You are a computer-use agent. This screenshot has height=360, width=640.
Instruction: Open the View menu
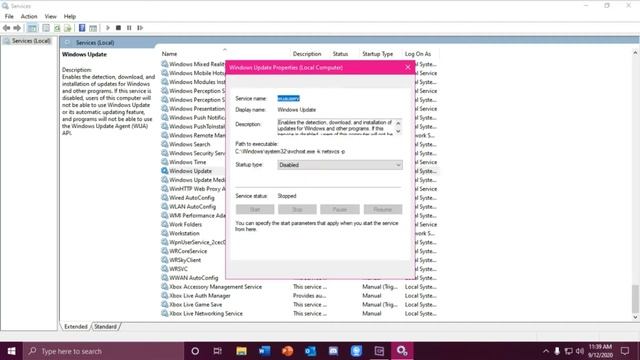[51, 16]
